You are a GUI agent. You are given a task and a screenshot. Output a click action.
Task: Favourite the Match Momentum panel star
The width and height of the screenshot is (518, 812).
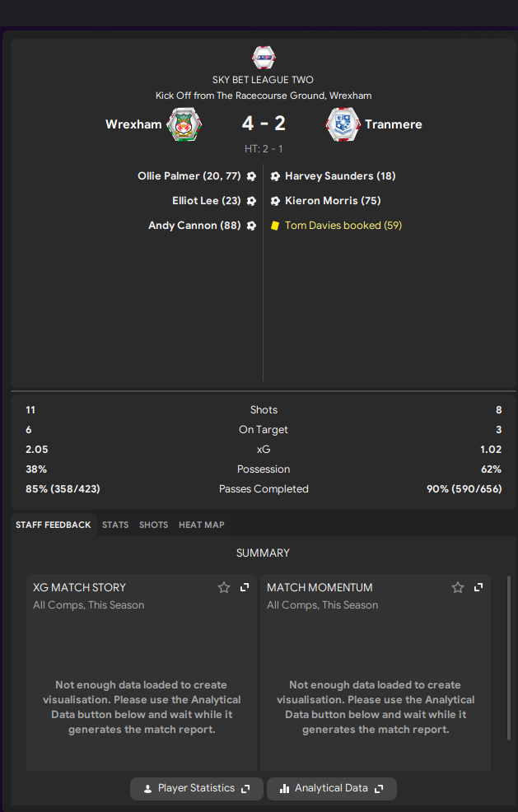457,587
